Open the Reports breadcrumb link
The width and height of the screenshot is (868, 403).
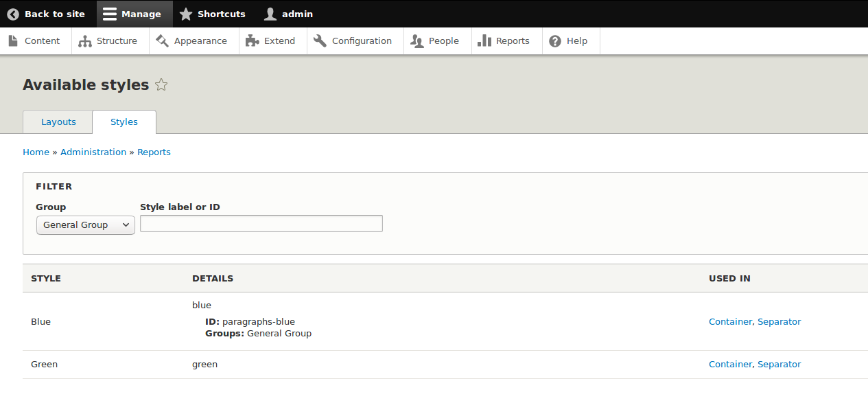(154, 152)
